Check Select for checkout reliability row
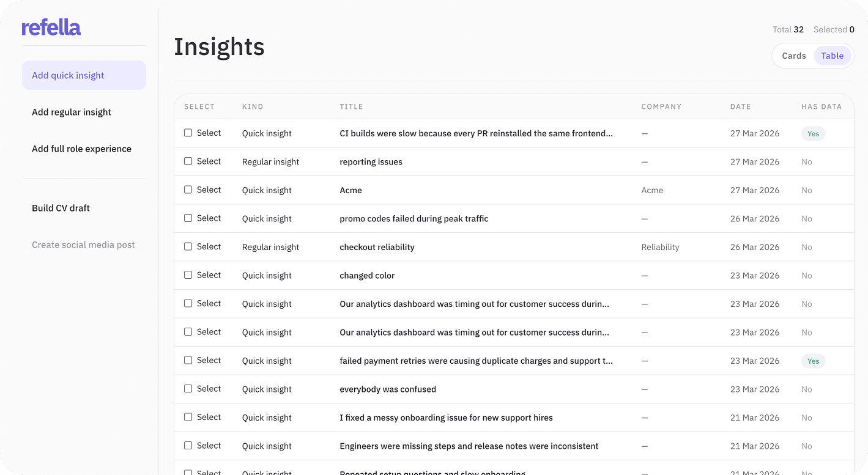The width and height of the screenshot is (868, 475). (x=188, y=246)
